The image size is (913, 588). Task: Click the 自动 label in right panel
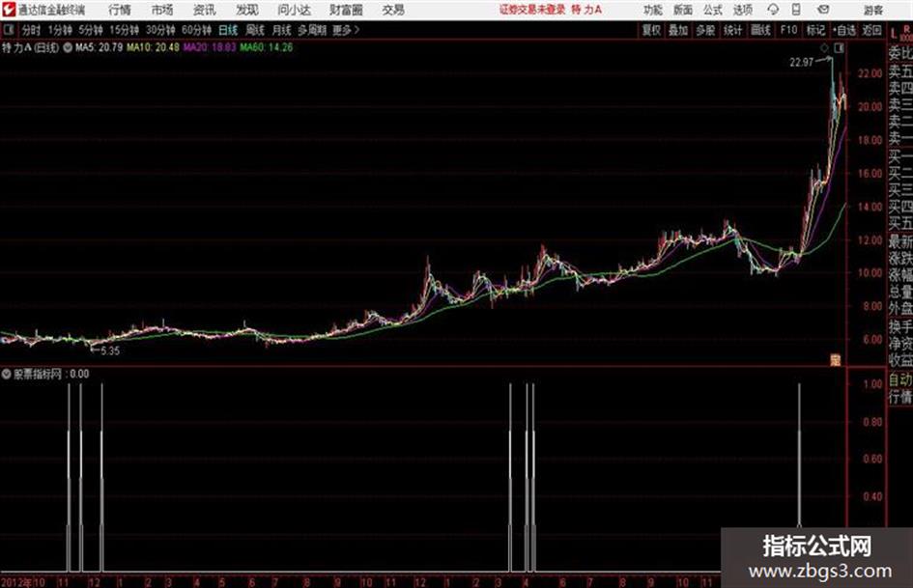(900, 379)
